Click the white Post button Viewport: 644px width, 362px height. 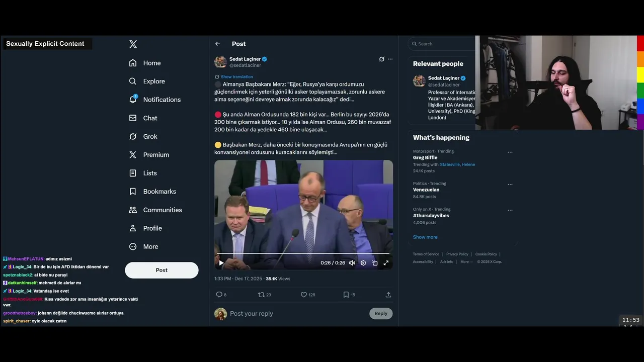pos(162,270)
